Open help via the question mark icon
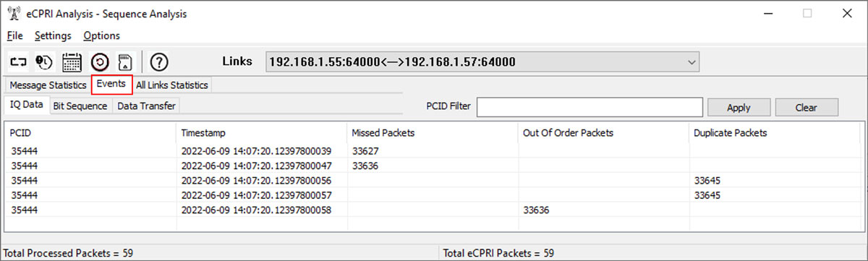This screenshot has width=868, height=261. click(x=159, y=61)
